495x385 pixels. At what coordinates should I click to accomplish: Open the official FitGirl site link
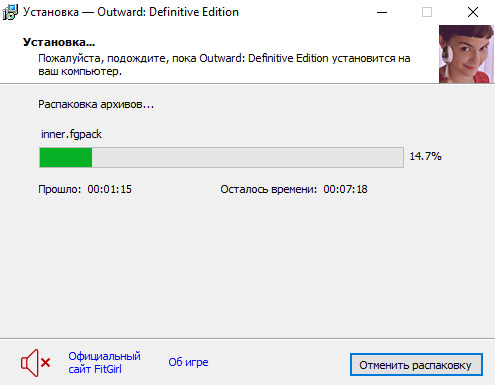click(104, 363)
